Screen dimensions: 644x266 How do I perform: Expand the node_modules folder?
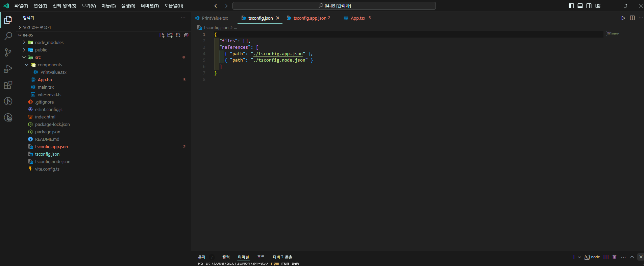tap(49, 43)
